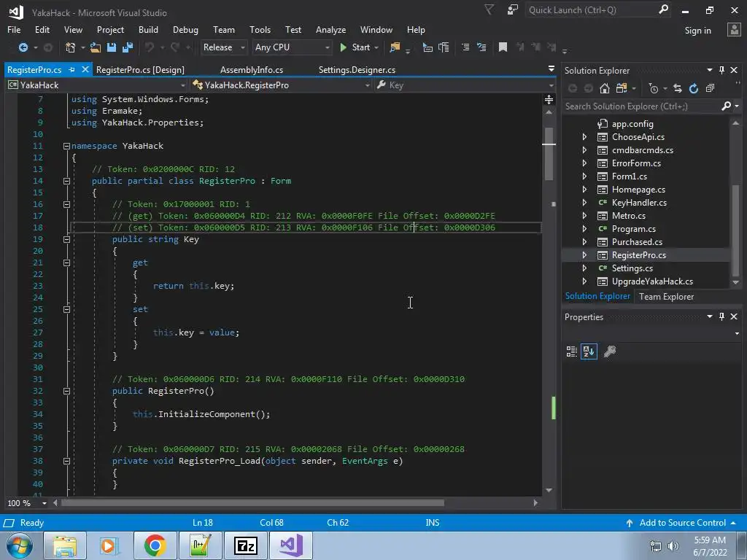Collapse the RegisterPro class code region
This screenshot has width=747, height=560.
66,181
